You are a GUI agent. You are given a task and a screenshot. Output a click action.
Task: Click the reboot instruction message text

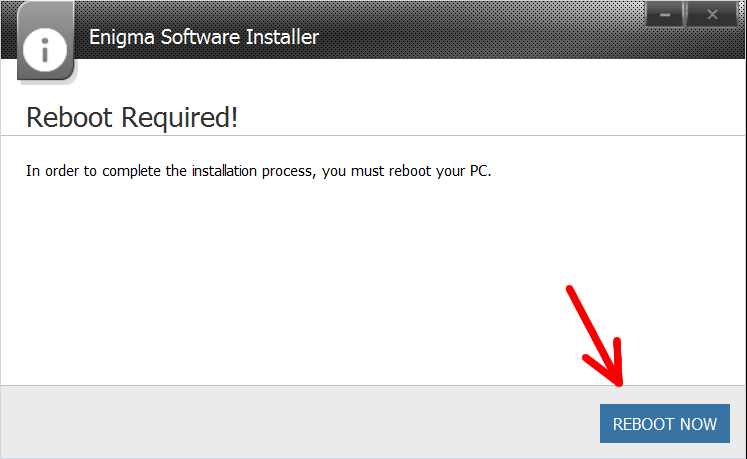click(259, 171)
